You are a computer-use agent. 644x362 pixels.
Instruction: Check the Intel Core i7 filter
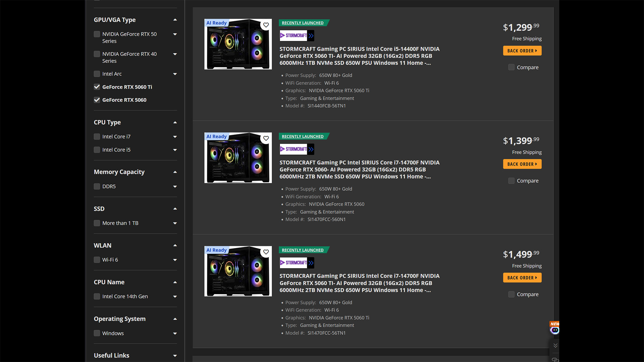[x=97, y=136]
